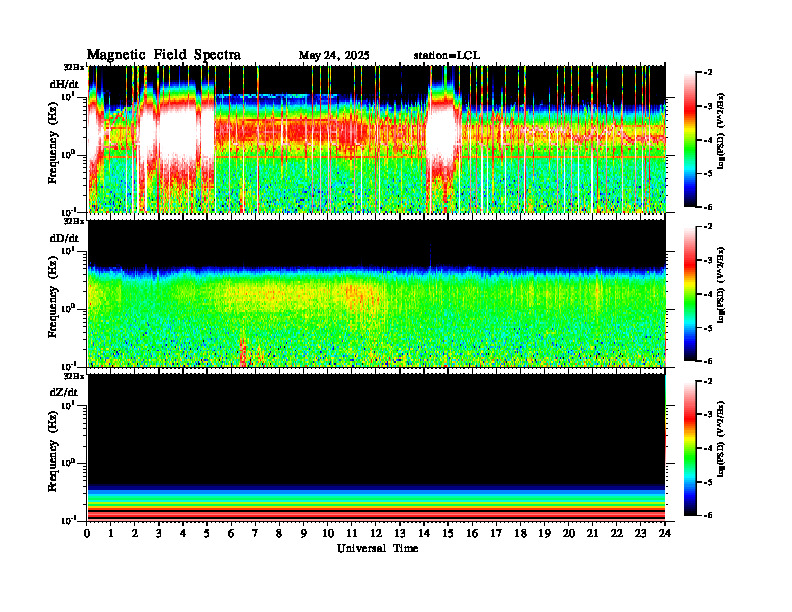Image resolution: width=792 pixels, height=612 pixels.
Task: Click inside the dD/dt spectrogram plot
Action: 377,293
